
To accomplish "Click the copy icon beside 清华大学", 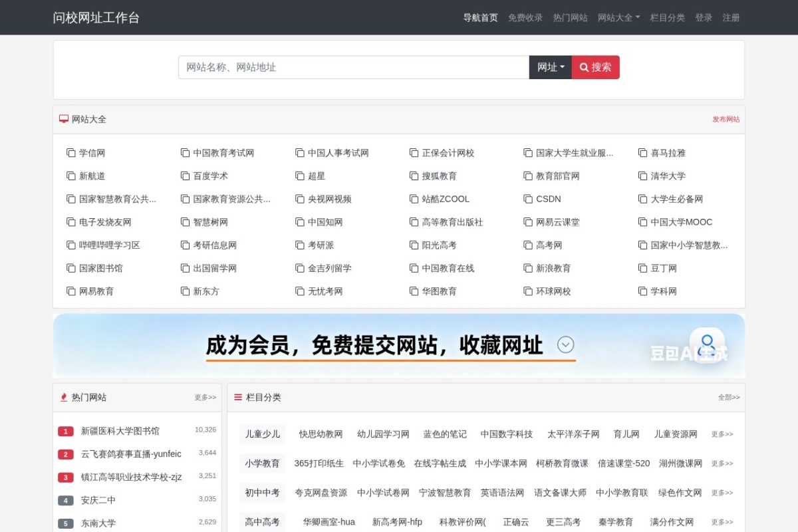I will [x=643, y=176].
